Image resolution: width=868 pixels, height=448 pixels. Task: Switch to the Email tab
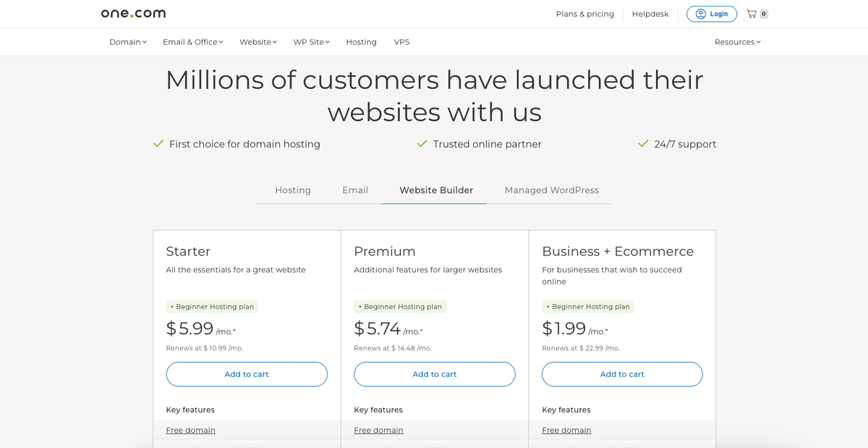(355, 190)
